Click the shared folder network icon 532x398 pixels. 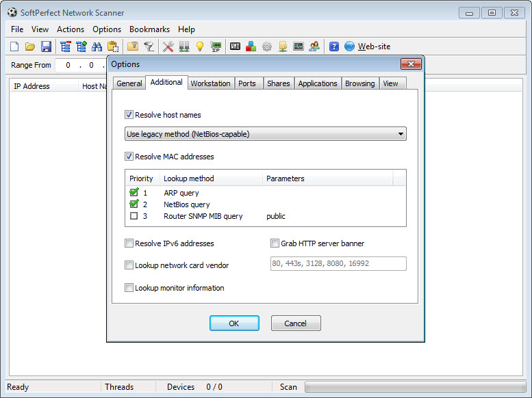283,47
